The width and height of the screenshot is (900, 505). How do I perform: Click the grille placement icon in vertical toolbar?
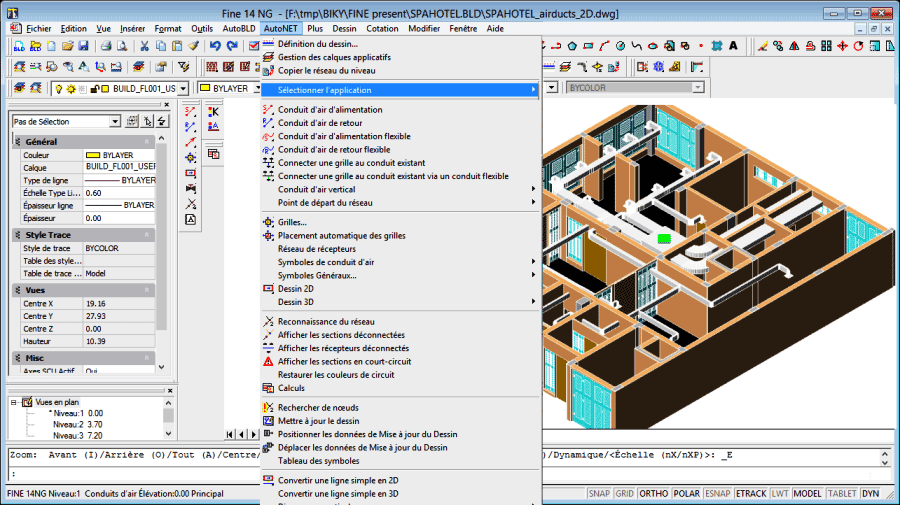pyautogui.click(x=191, y=158)
